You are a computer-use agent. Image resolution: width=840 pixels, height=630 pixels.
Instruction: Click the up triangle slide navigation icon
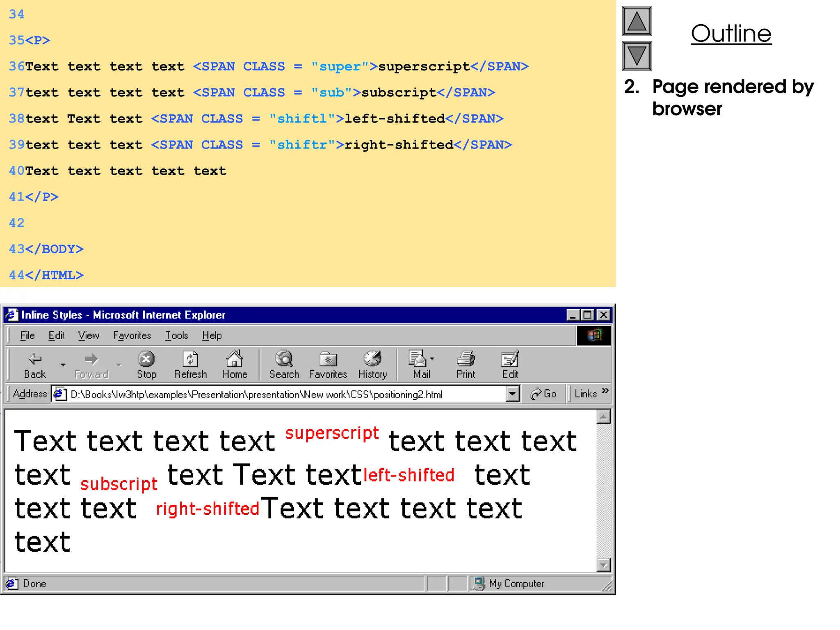(637, 21)
